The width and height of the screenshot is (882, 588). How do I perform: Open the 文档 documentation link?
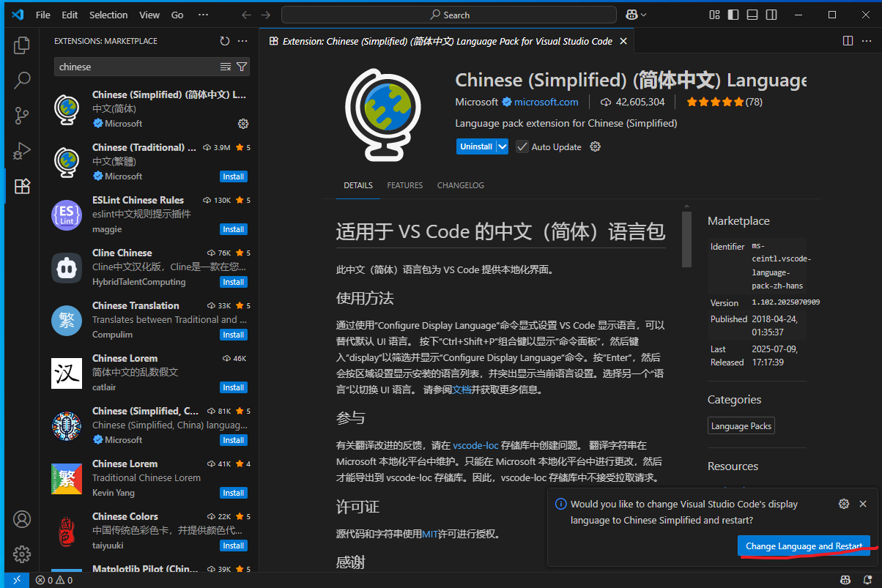click(x=462, y=390)
